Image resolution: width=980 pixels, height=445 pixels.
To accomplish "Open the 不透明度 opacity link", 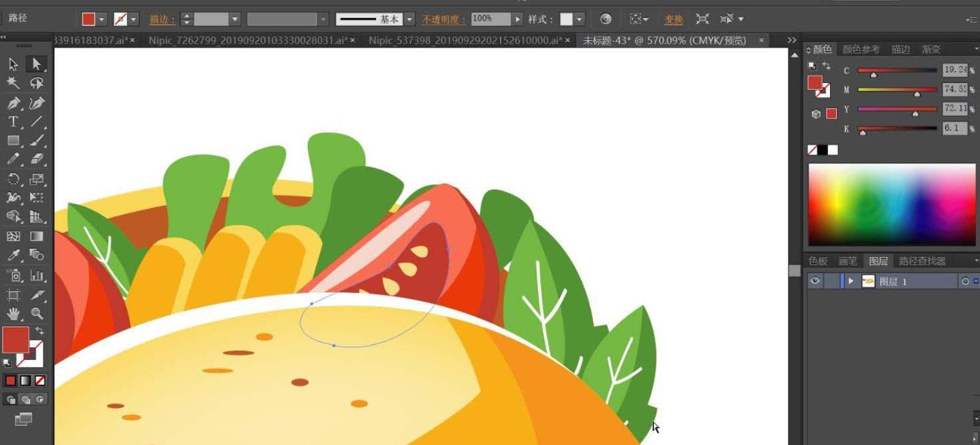I will 444,19.
